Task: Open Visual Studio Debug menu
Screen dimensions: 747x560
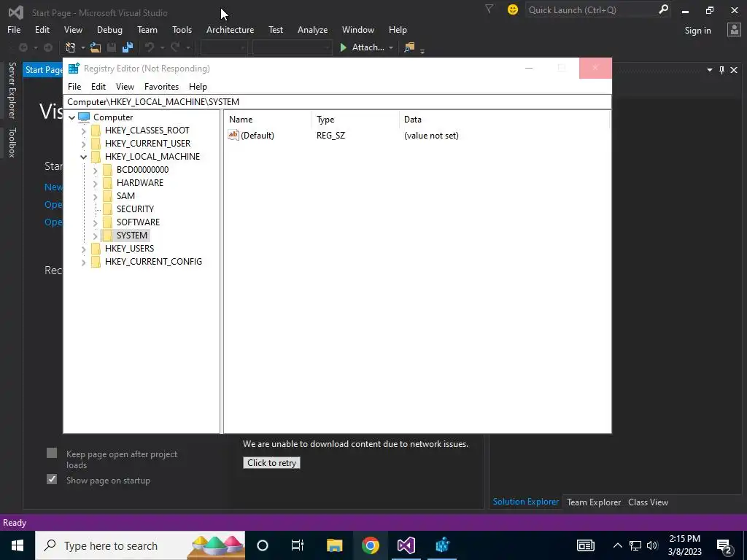Action: point(109,29)
